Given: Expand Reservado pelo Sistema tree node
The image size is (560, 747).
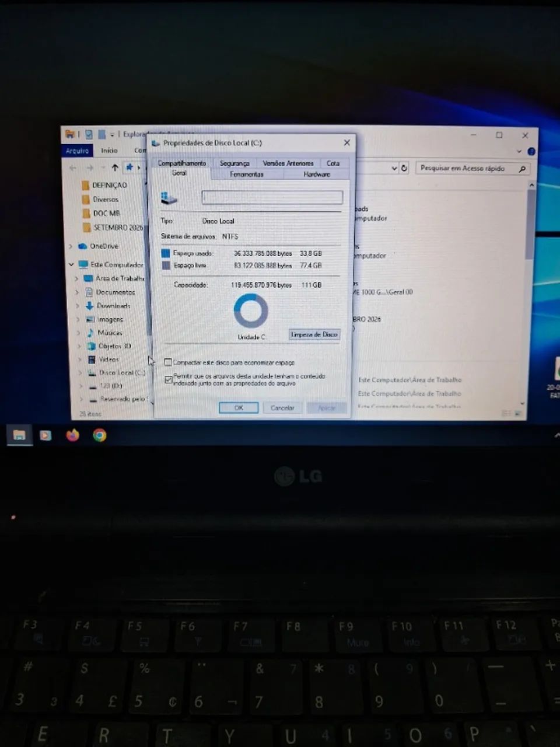Looking at the screenshot, I should coord(81,399).
